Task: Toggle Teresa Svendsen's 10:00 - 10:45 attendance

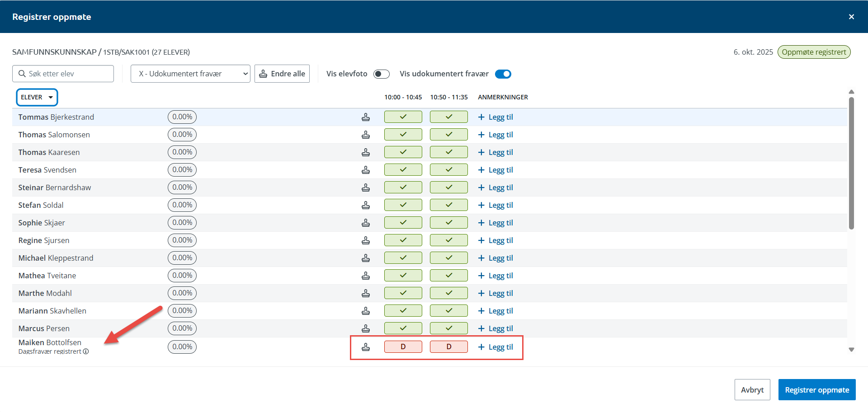Action: [403, 170]
